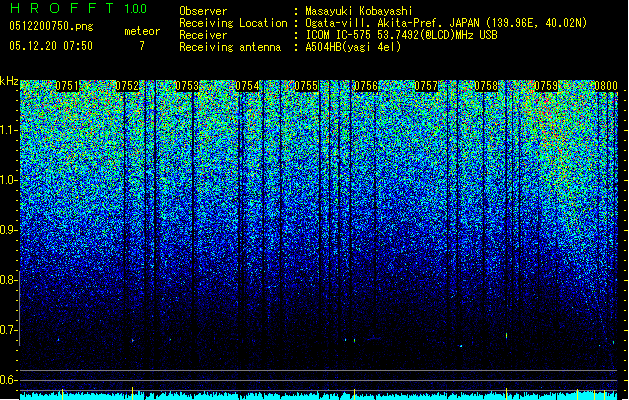Click the 0800 time marker label
Image resolution: width=629 pixels, height=400 pixels.
(606, 86)
